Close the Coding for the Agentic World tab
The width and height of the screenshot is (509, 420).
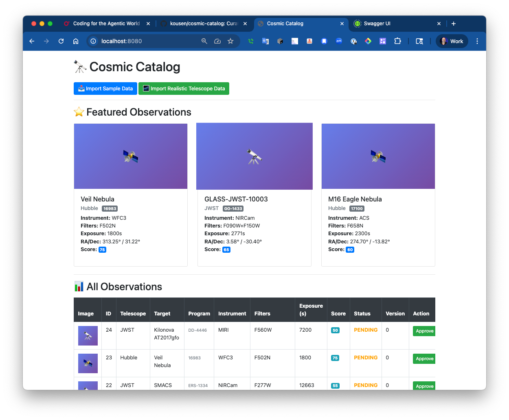(x=148, y=24)
